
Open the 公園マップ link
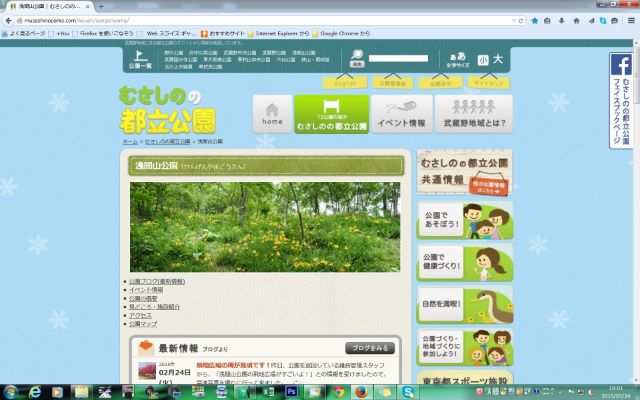pyautogui.click(x=143, y=324)
